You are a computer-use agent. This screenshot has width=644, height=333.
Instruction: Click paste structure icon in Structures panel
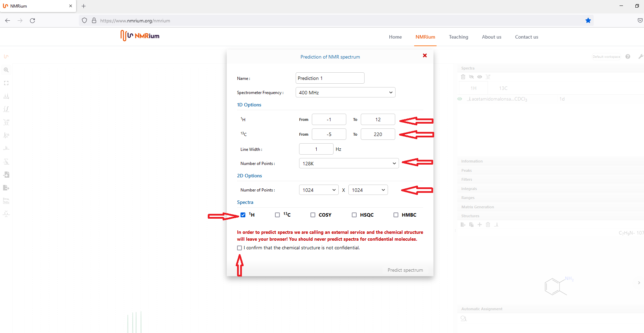coord(471,225)
